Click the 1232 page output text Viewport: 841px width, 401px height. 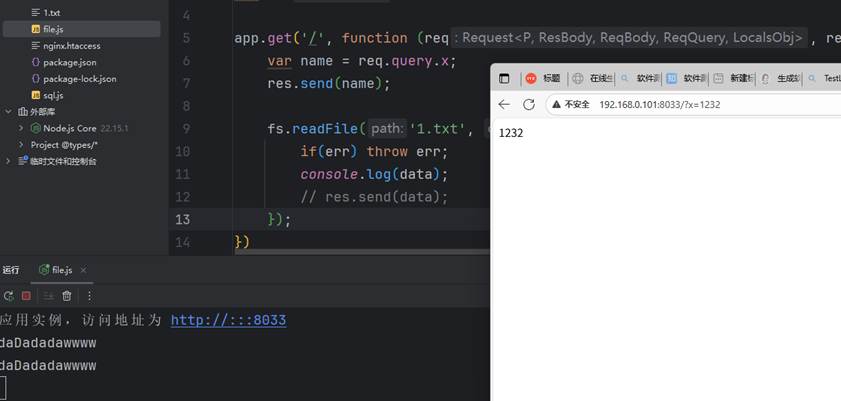[x=511, y=133]
